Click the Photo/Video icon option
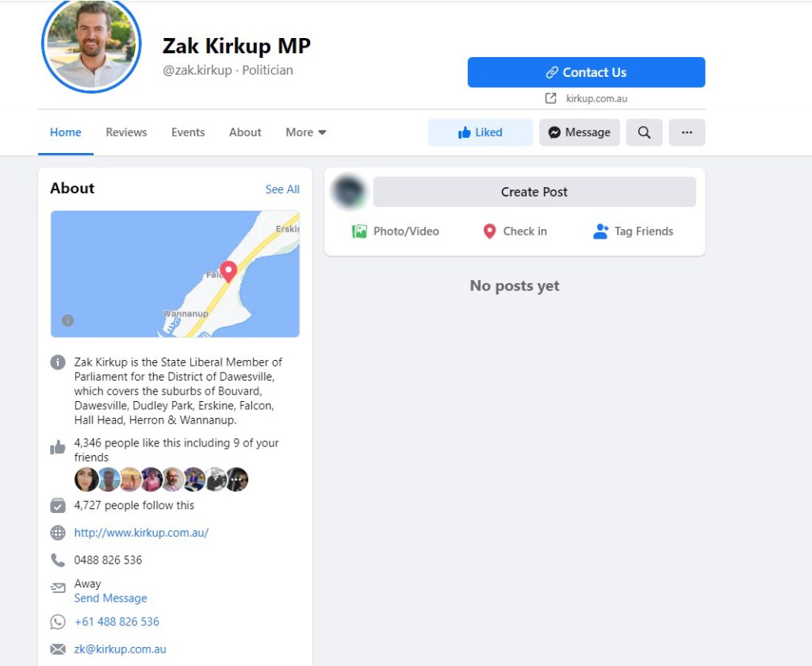 [395, 232]
